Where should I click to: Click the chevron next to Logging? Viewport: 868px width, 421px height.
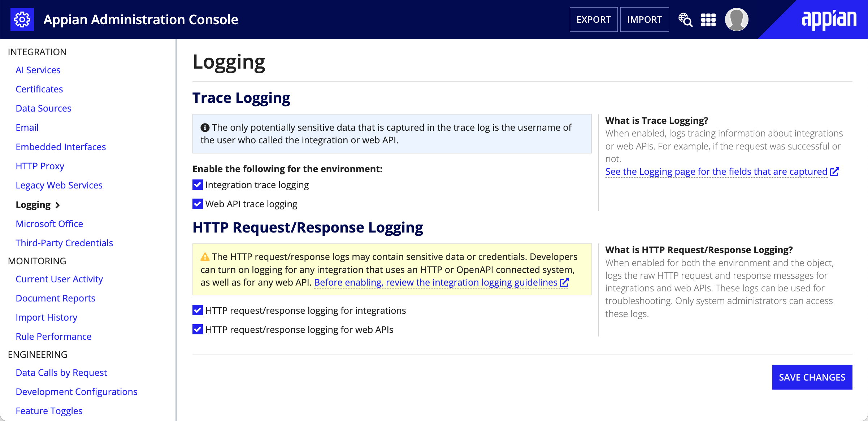pos(57,205)
